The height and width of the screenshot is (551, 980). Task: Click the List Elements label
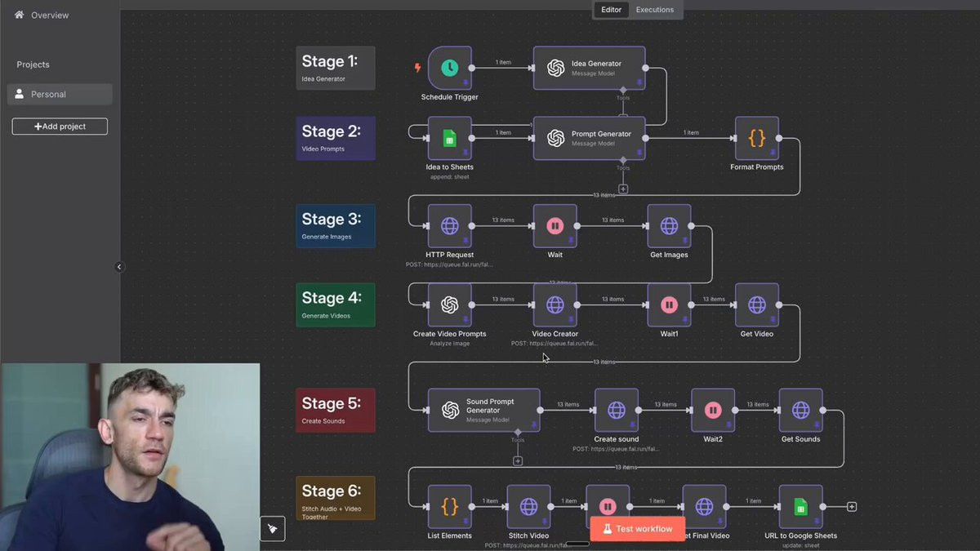[450, 535]
